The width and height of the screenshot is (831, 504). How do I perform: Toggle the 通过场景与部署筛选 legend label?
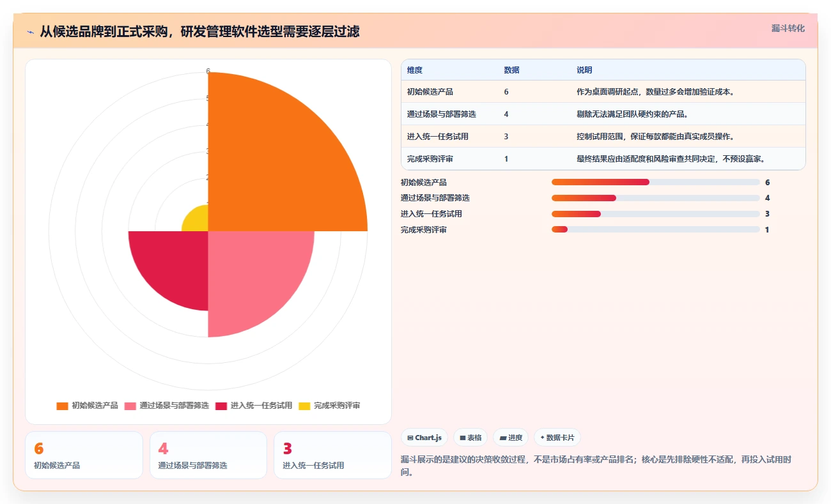(174, 406)
